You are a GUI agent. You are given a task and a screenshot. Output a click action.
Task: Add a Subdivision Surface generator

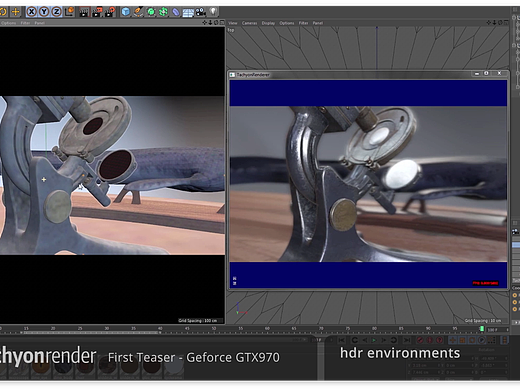[151, 12]
